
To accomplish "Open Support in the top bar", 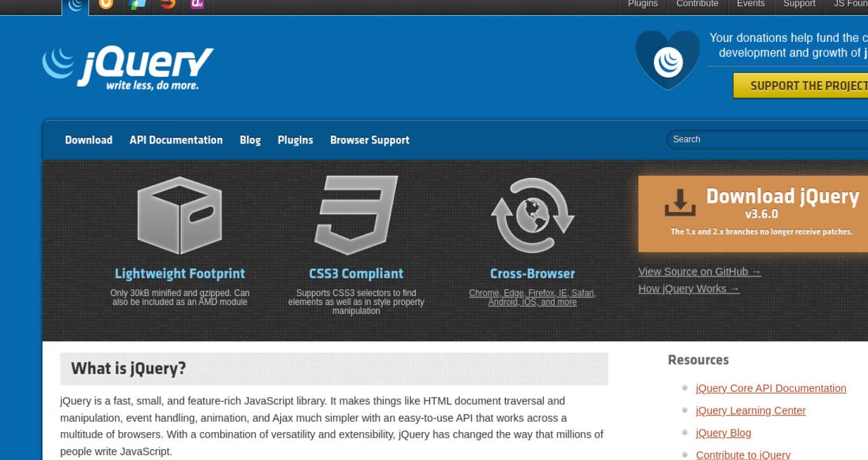I will (799, 4).
